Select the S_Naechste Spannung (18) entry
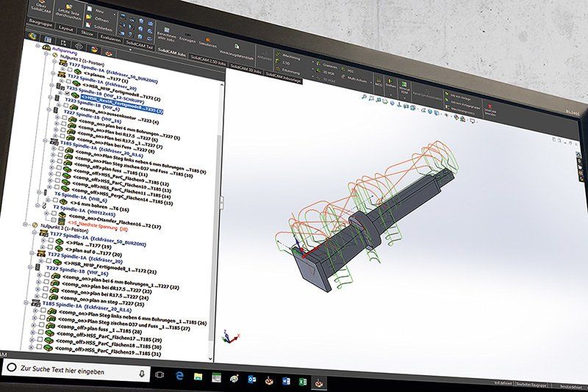 (x=98, y=225)
